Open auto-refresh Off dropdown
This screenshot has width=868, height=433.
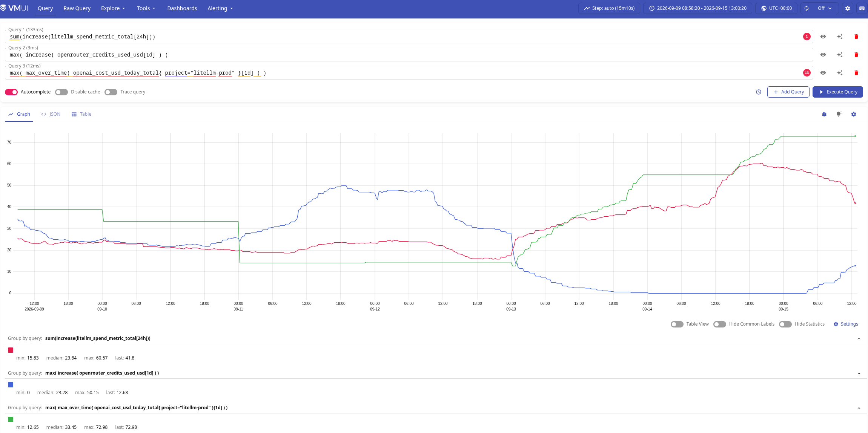coord(825,8)
